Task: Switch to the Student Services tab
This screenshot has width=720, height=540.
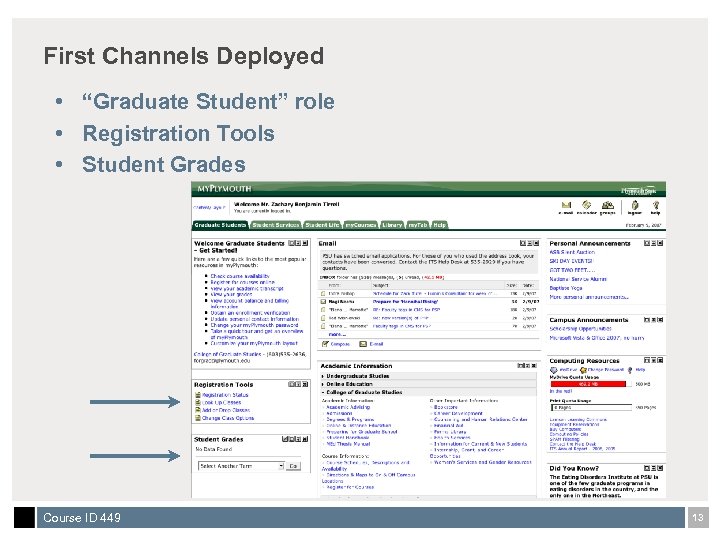Action: [x=276, y=225]
